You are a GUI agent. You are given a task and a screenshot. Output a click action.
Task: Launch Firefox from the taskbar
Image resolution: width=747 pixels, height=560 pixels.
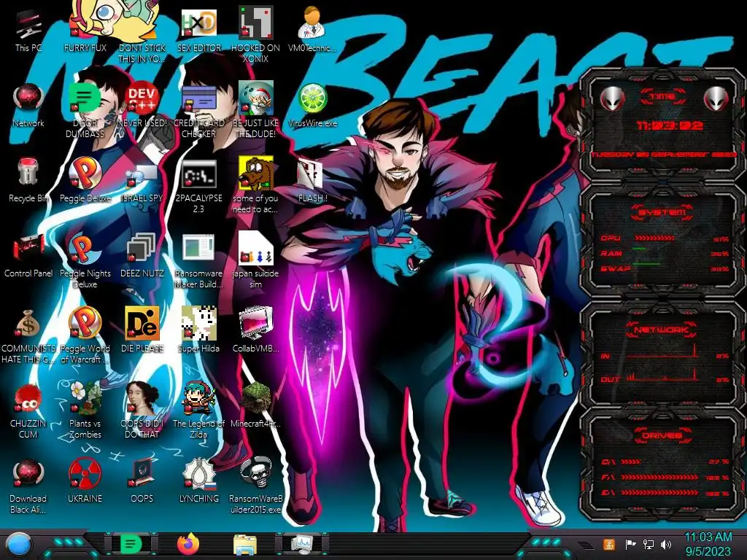pyautogui.click(x=188, y=544)
